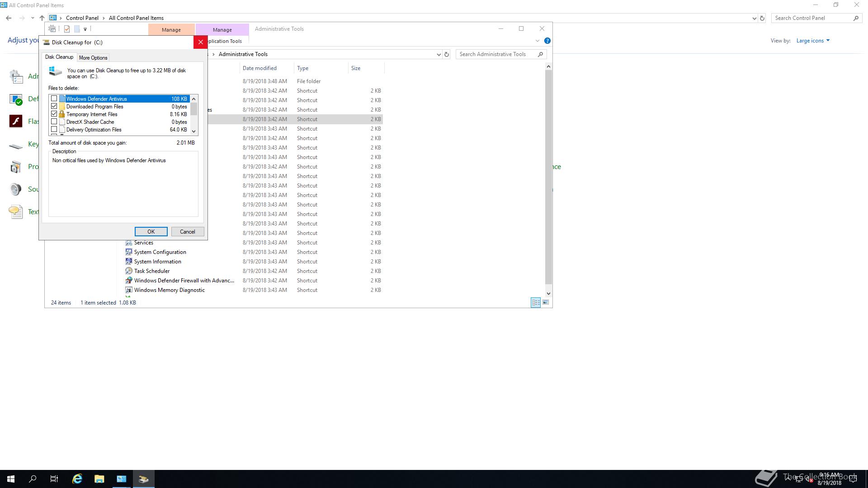The height and width of the screenshot is (488, 868).
Task: Switch to Control Panel taskbar button
Action: (122, 479)
